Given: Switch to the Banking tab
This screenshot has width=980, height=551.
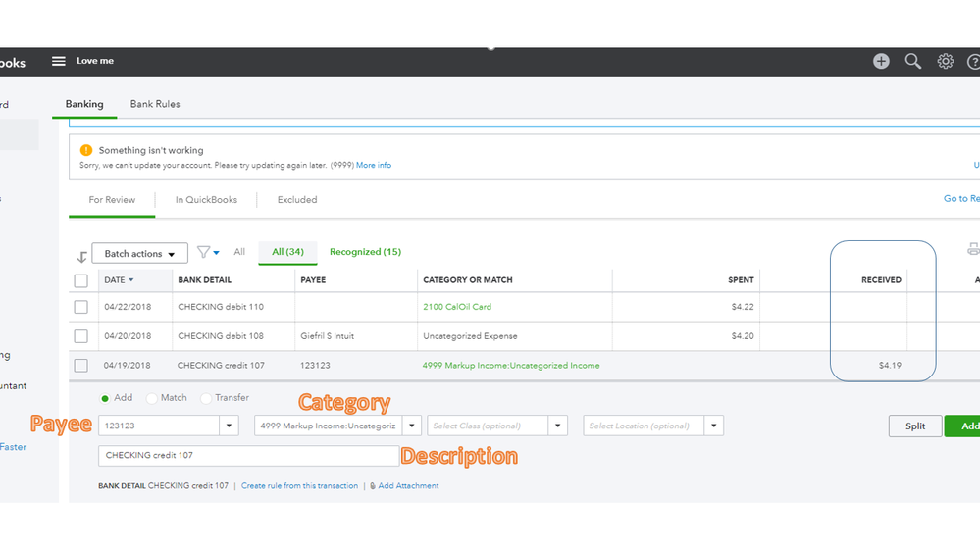Looking at the screenshot, I should tap(84, 104).
